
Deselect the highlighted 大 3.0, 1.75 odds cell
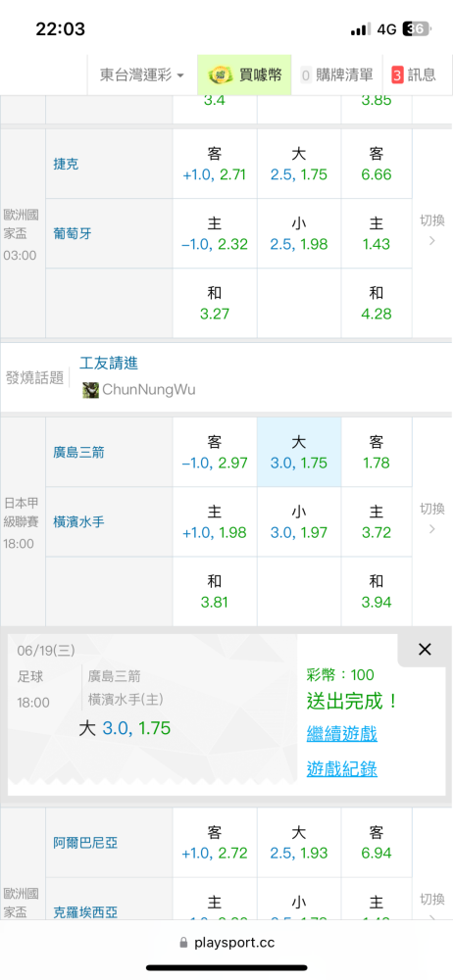pos(299,453)
